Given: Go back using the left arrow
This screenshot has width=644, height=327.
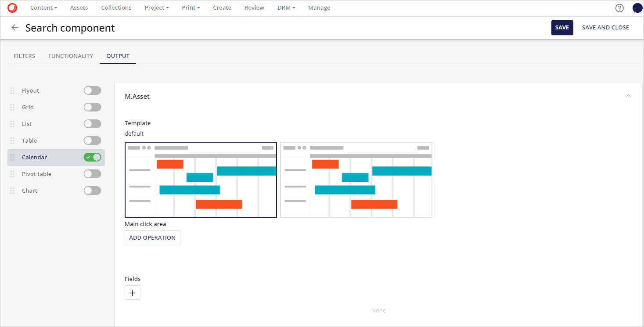Looking at the screenshot, I should click(15, 28).
